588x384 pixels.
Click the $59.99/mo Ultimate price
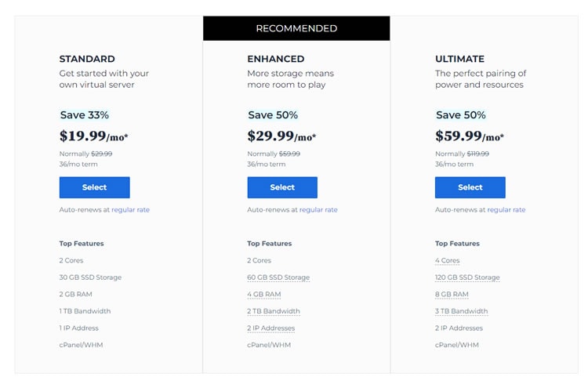[470, 136]
